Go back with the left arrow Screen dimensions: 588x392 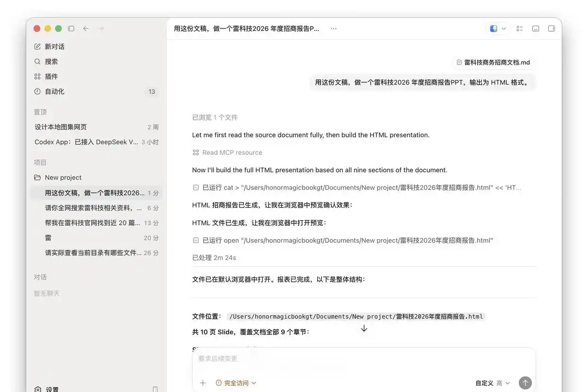tap(86, 28)
